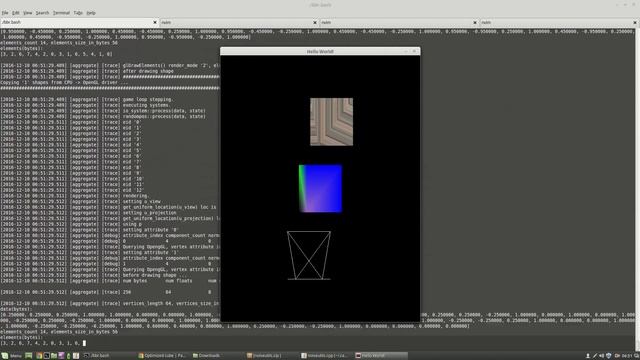Click the textured square in Hello World window
The image size is (640, 360).
pyautogui.click(x=331, y=122)
